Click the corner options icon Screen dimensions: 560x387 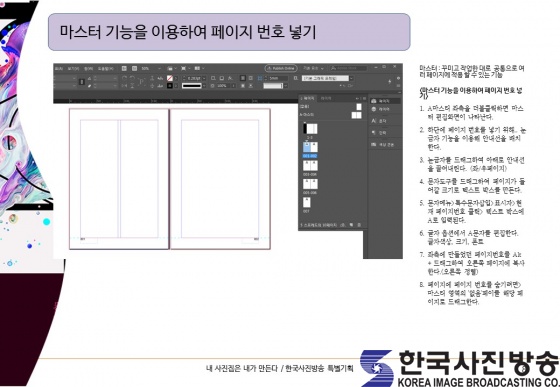(x=260, y=78)
